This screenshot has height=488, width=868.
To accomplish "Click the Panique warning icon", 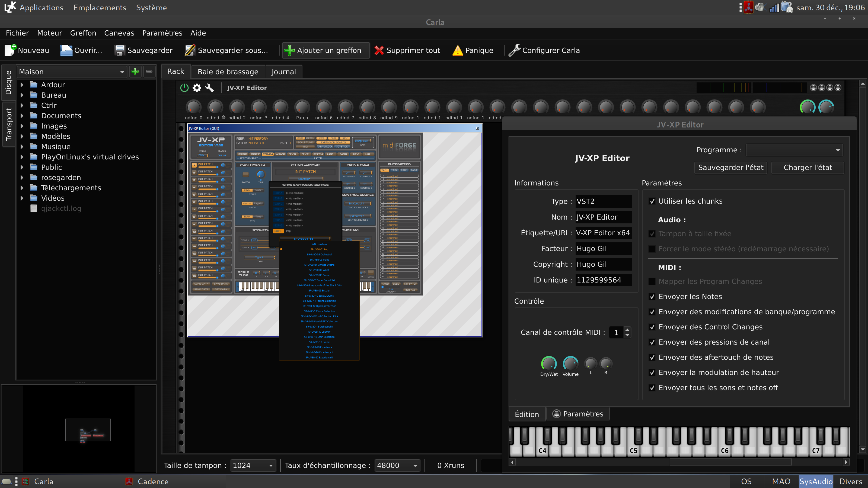I will (x=458, y=50).
